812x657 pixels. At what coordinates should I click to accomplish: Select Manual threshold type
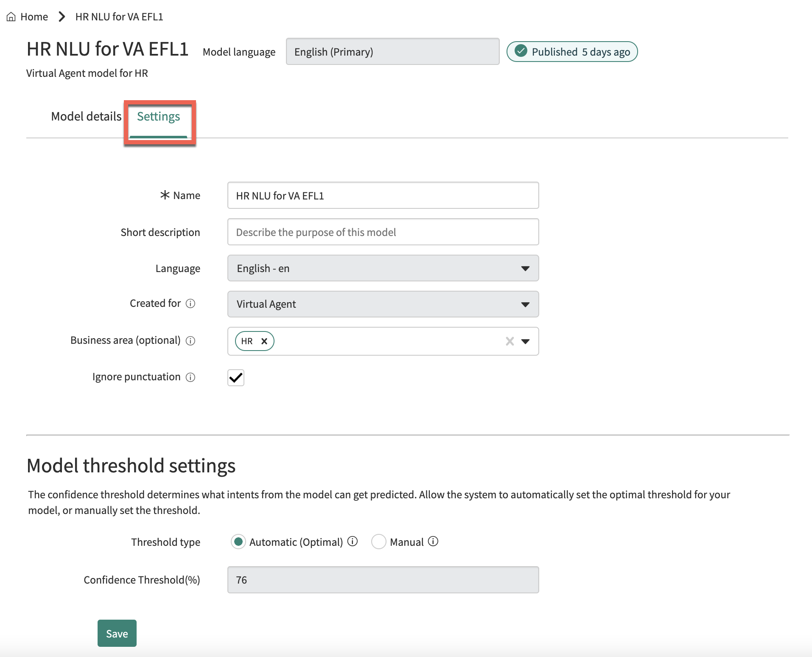[378, 542]
